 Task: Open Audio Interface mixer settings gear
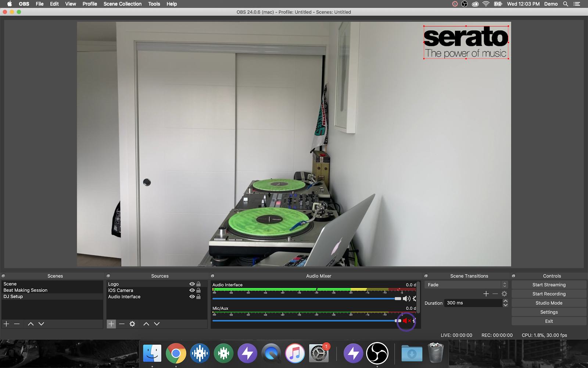click(x=415, y=299)
